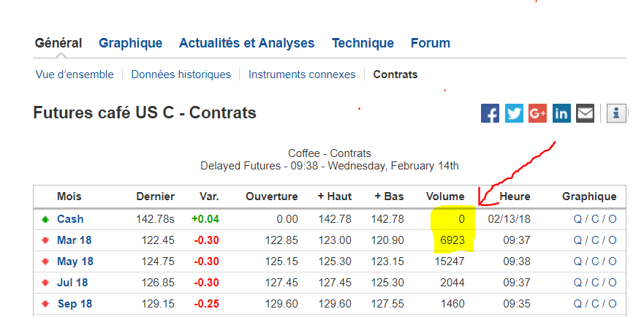Share page on LinkedIn
Screen dimensions: 644x317
561,113
